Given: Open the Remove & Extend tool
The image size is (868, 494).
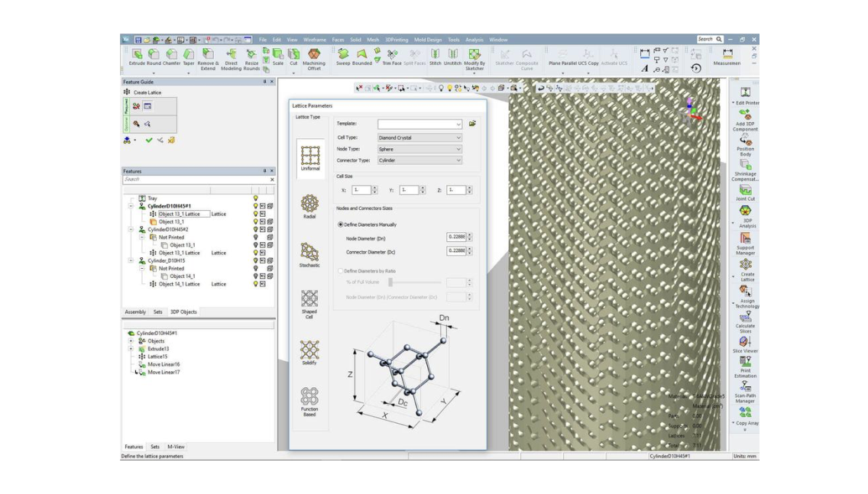Looking at the screenshot, I should pyautogui.click(x=208, y=60).
